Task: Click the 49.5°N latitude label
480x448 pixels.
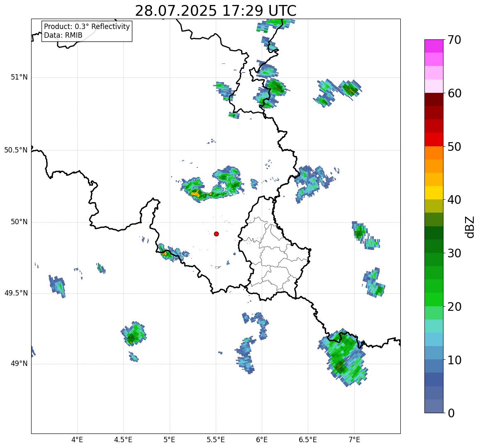Action: pos(16,293)
